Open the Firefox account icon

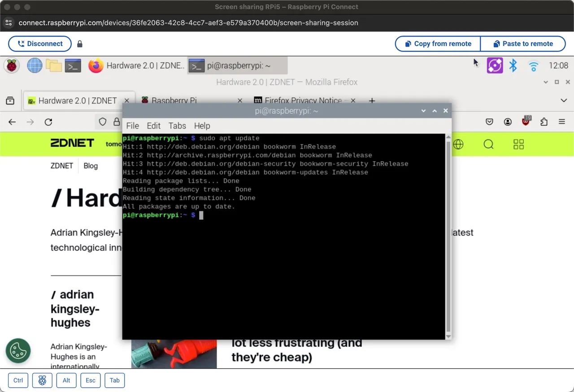[x=508, y=122]
